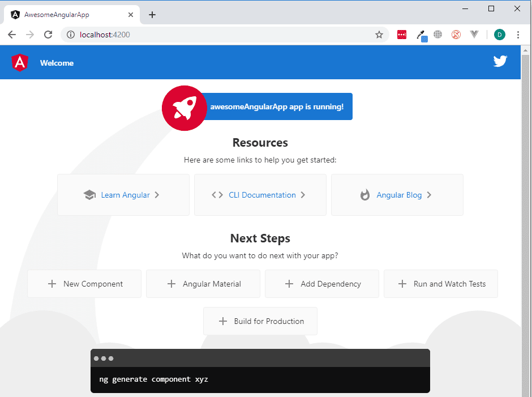Click the red rocket icon
The width and height of the screenshot is (532, 397).
184,108
